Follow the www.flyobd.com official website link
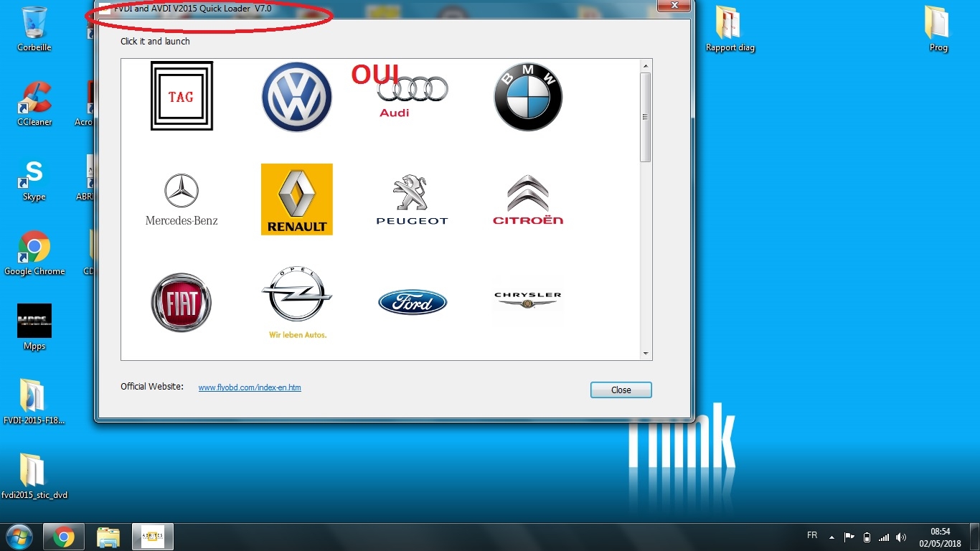Viewport: 980px width, 551px height. 250,387
